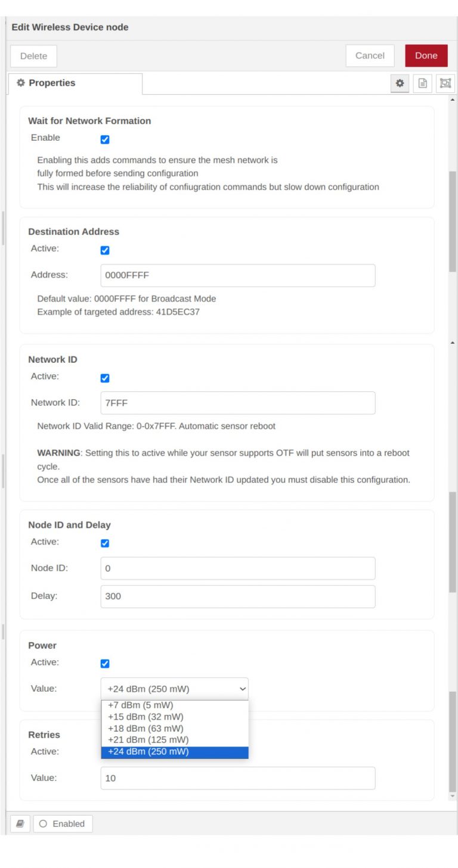This screenshot has height=868, width=458.
Task: Click the Done button
Action: (426, 55)
